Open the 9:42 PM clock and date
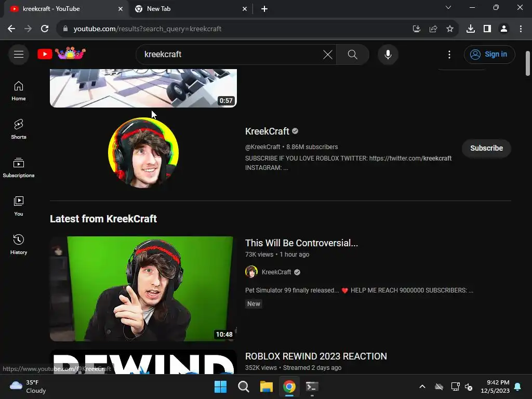The width and height of the screenshot is (532, 399). (x=495, y=387)
